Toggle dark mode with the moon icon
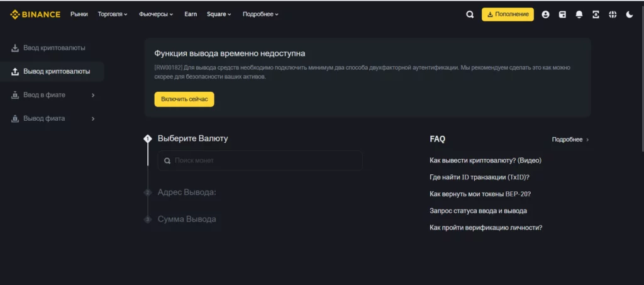 630,14
